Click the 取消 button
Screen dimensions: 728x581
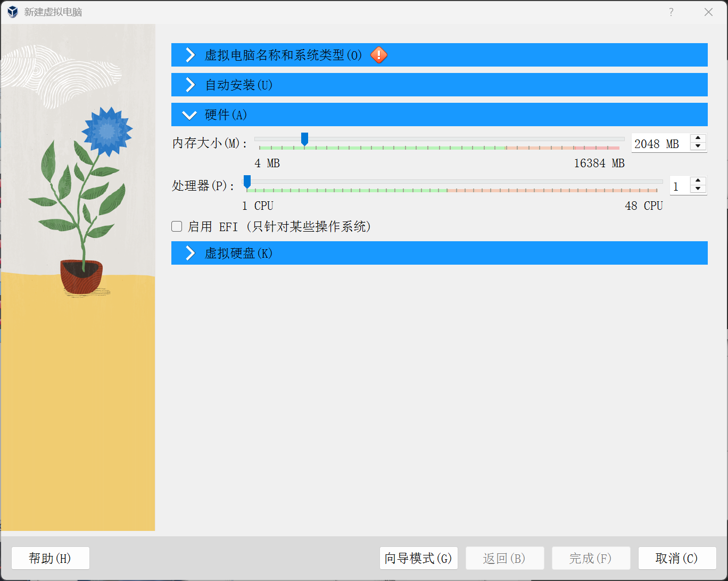point(676,558)
